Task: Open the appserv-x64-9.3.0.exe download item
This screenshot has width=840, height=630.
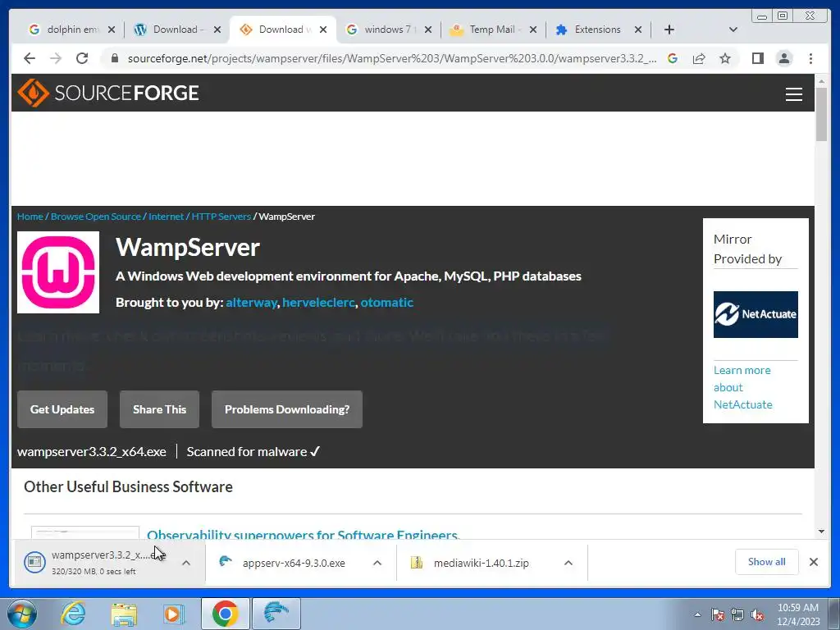Action: [293, 563]
